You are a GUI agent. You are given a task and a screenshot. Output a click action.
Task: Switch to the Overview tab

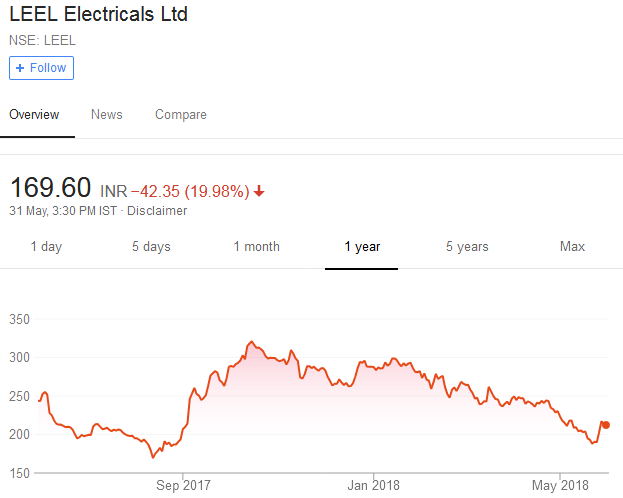click(34, 115)
